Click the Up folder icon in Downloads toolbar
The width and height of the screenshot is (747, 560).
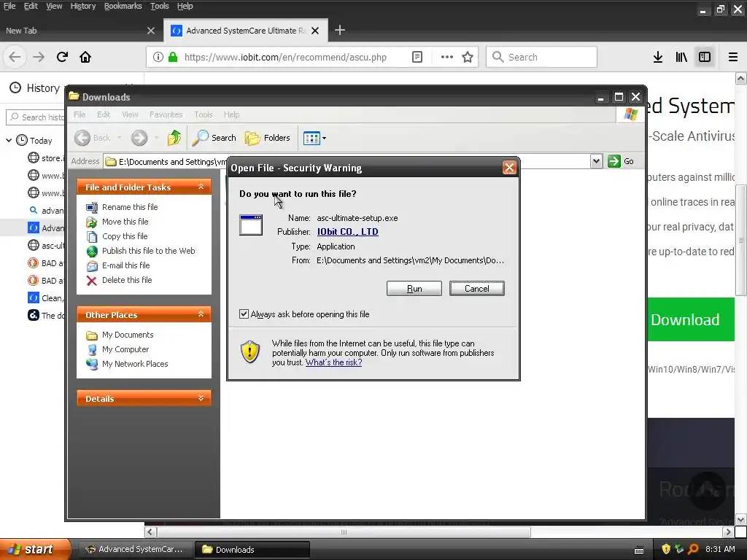[x=174, y=138]
